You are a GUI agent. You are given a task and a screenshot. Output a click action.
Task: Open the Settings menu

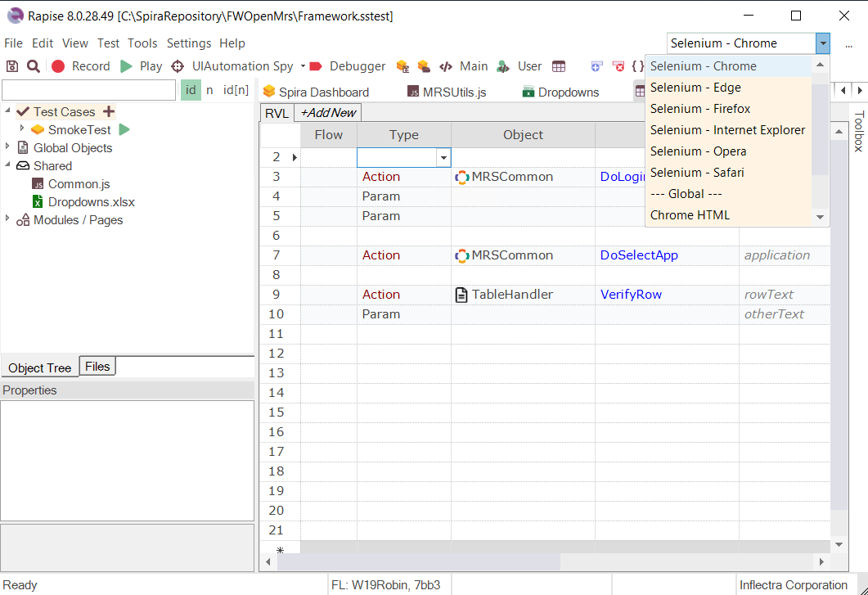189,43
